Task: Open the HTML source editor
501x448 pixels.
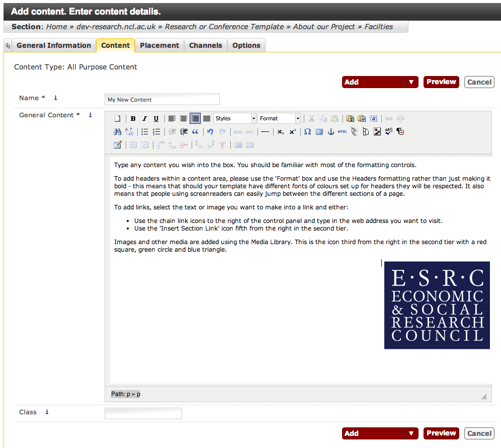Action: pos(342,132)
